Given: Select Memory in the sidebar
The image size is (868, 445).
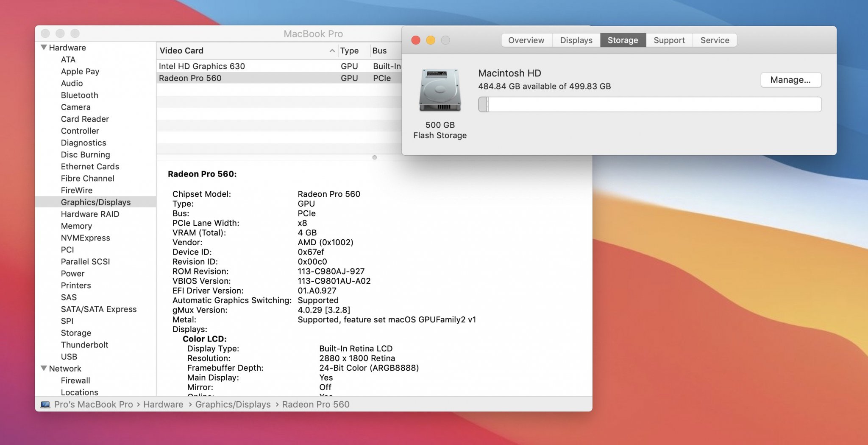Looking at the screenshot, I should (x=76, y=226).
